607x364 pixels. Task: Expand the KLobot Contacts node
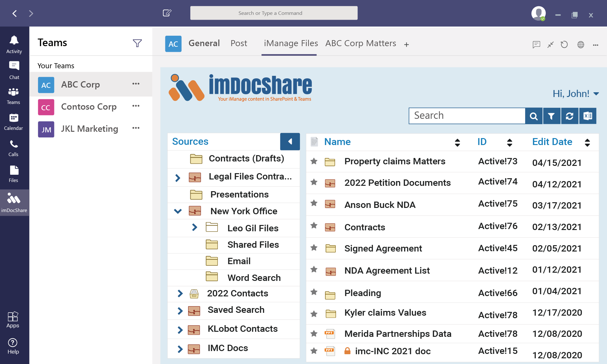[180, 330]
